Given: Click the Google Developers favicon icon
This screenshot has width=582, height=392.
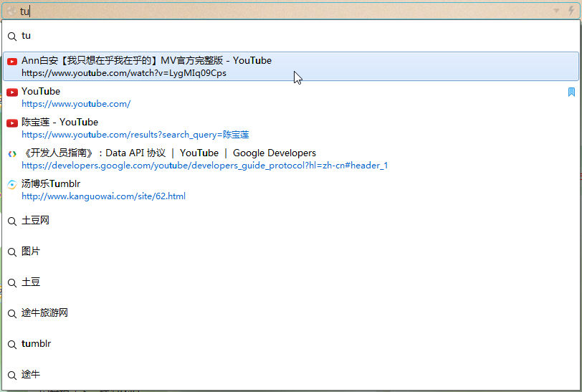Looking at the screenshot, I should click(12, 153).
